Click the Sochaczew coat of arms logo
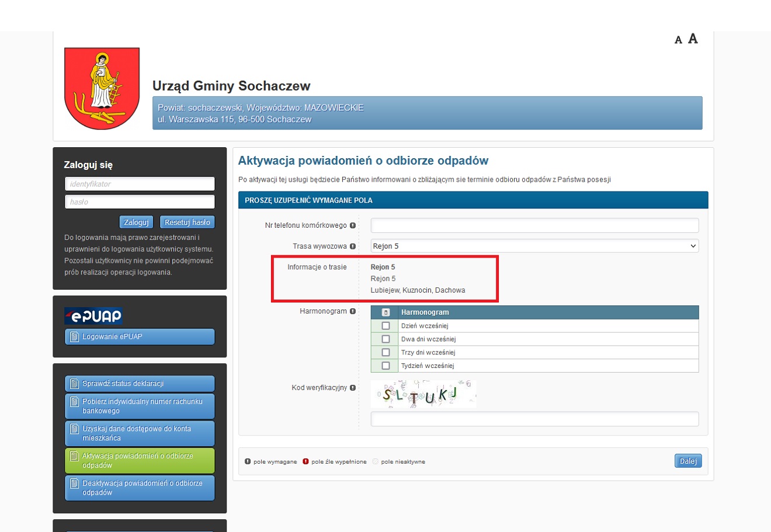This screenshot has height=532, width=771. click(x=102, y=88)
